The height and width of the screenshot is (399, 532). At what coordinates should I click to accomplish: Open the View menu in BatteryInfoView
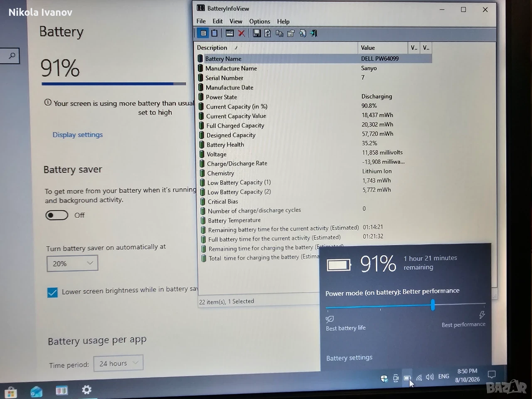tap(236, 21)
